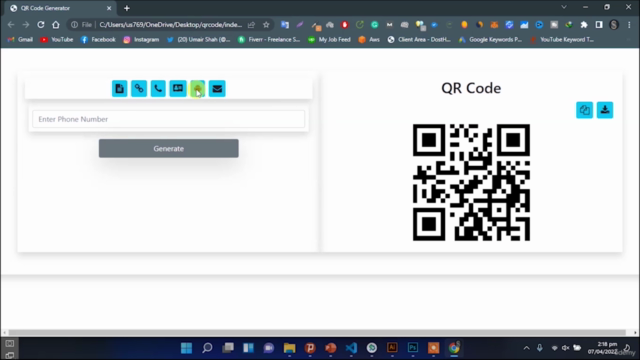The width and height of the screenshot is (640, 360).
Task: Open Adobe Illustrator from the taskbar
Action: coord(392,348)
